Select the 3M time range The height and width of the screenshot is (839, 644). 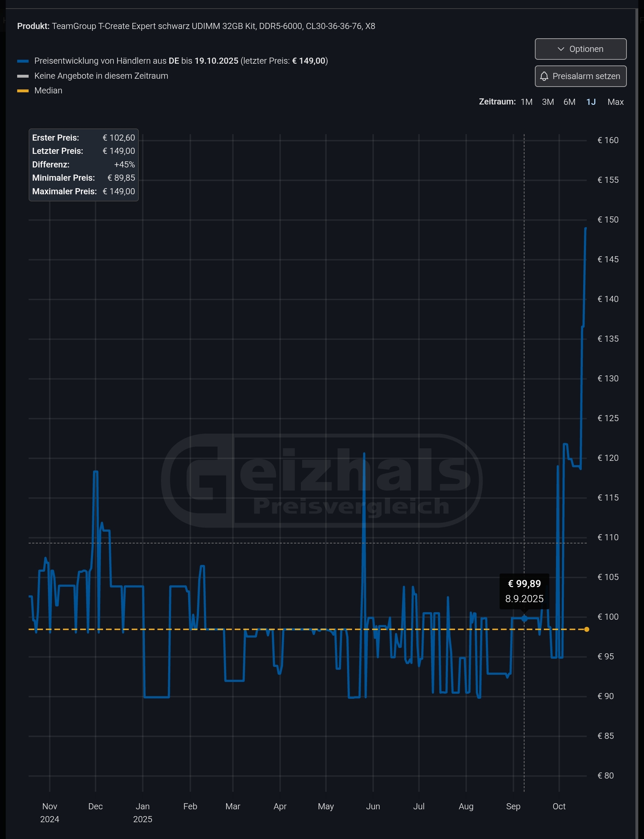tap(548, 102)
